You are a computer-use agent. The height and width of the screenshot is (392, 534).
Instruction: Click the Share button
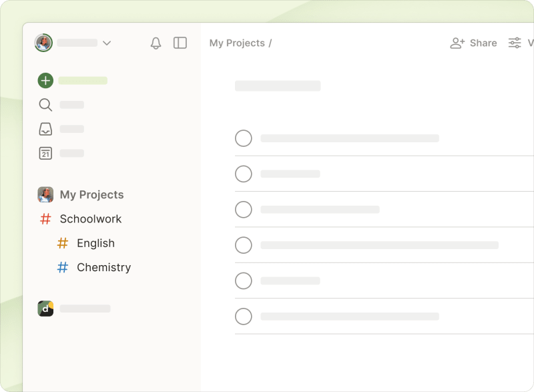pos(473,43)
